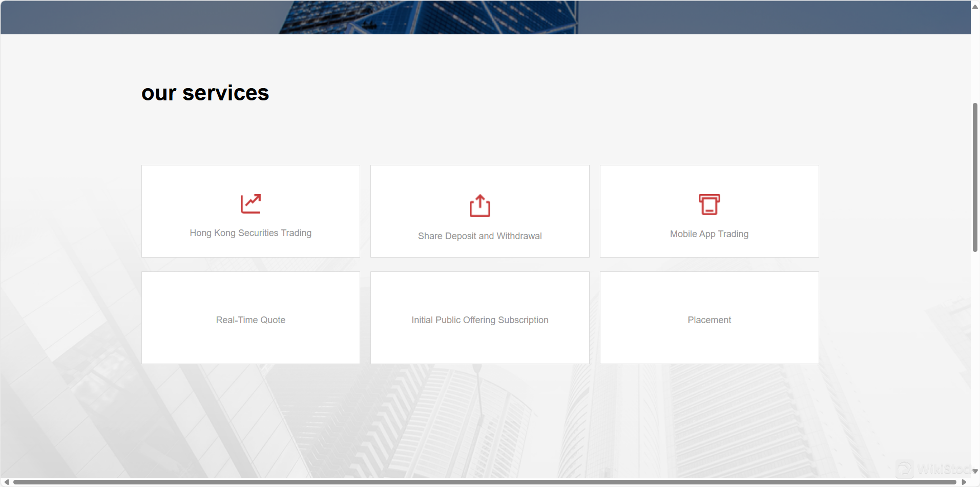
Task: Click the "our services" heading
Action: [x=205, y=93]
